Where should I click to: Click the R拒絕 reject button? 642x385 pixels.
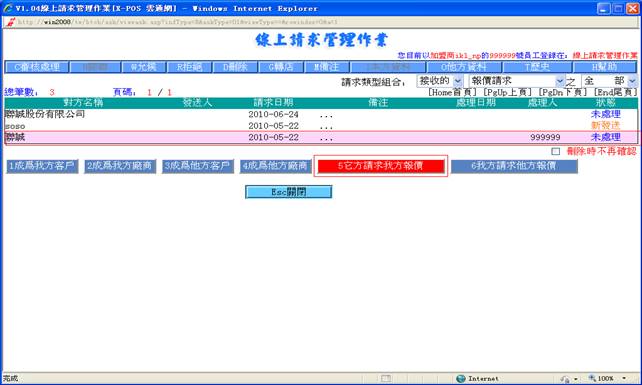click(189, 67)
